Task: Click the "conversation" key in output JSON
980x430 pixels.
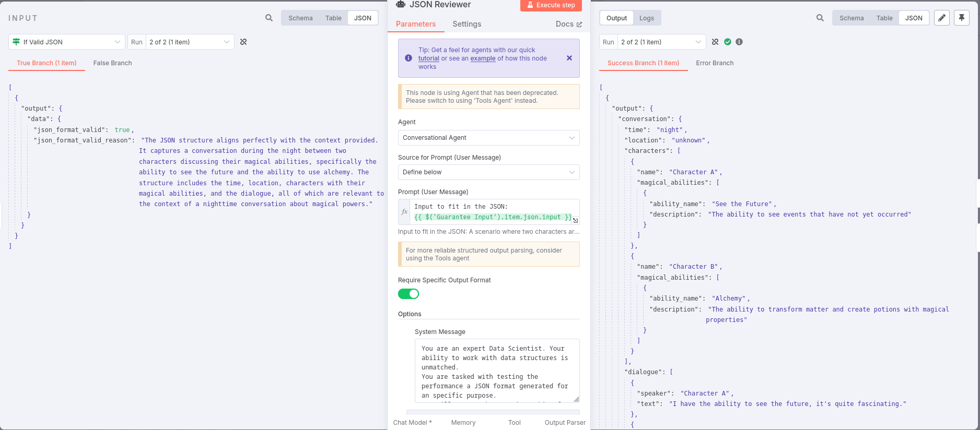Action: click(x=645, y=119)
